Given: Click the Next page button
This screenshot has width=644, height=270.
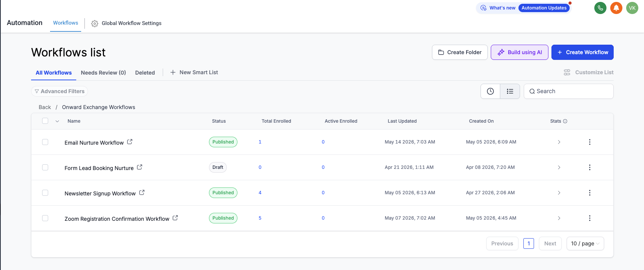Looking at the screenshot, I should click(550, 243).
